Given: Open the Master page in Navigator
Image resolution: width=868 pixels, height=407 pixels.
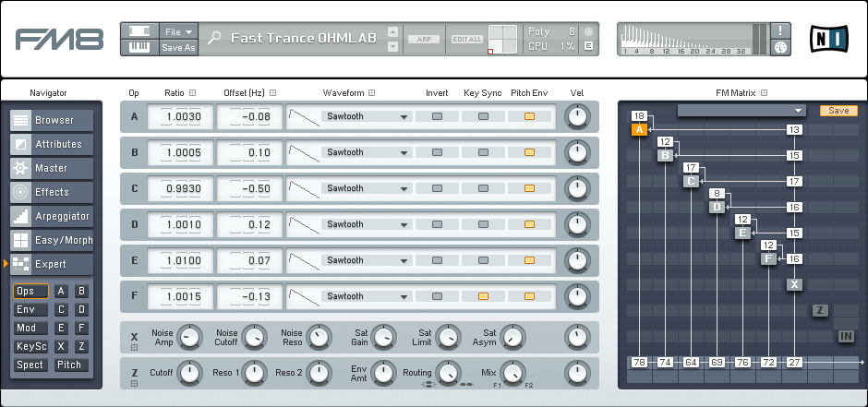Looking at the screenshot, I should tap(52, 168).
